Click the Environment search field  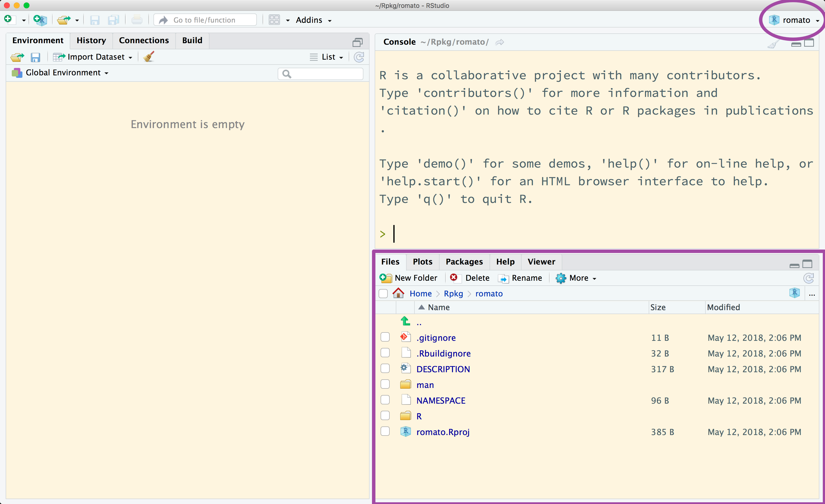[320, 74]
